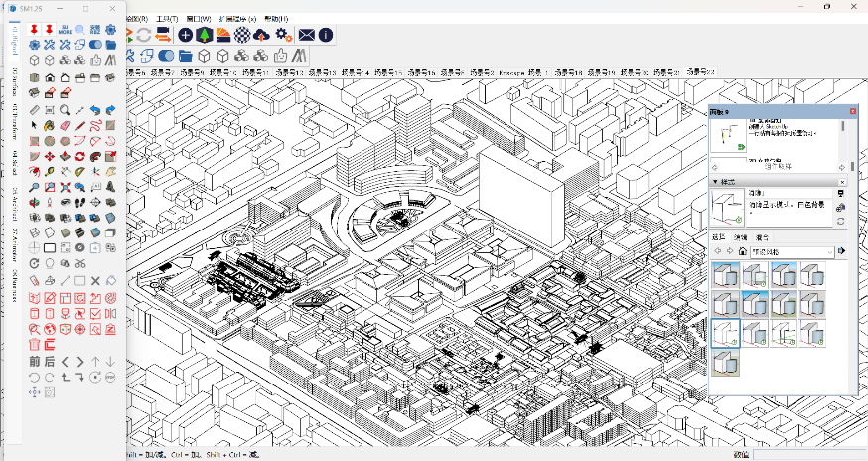Open the 扩展程序(x) menu
Screen dimensions: 868x461
(x=237, y=18)
